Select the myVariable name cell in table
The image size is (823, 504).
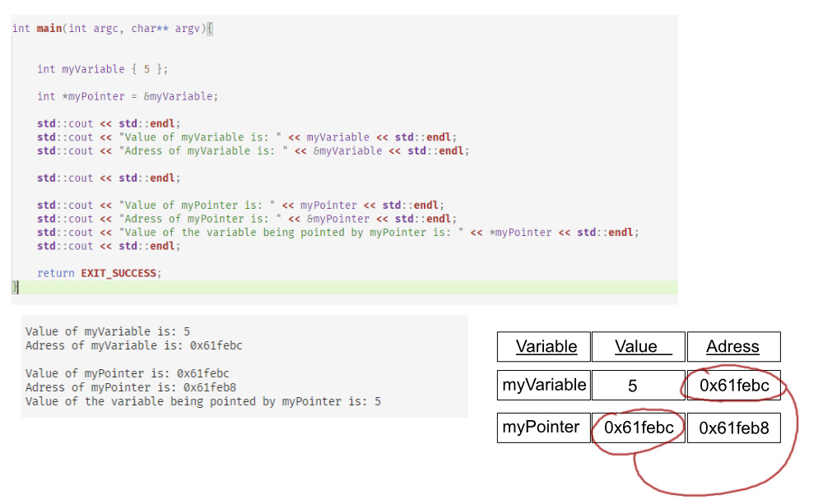(544, 385)
